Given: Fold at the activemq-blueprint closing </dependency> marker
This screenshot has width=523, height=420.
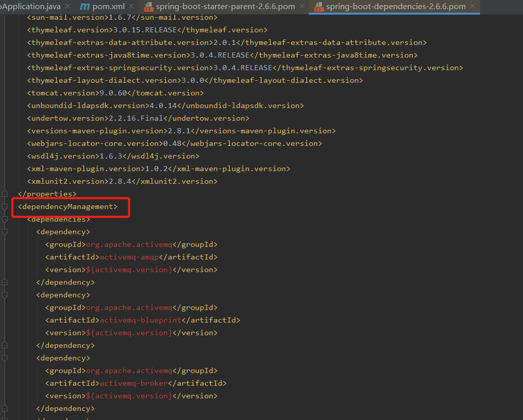Looking at the screenshot, I should pyautogui.click(x=5, y=345).
